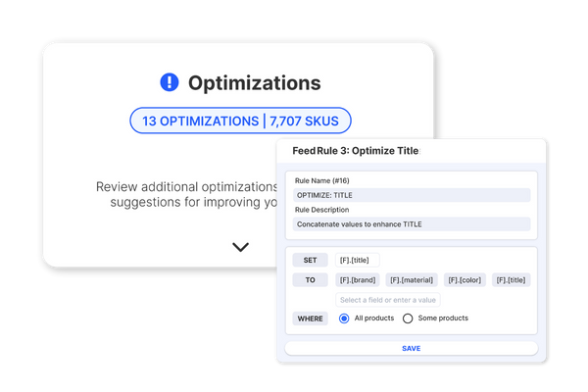Click the Select a field or enter a value box
Image resolution: width=588 pixels, height=392 pixels.
tap(388, 300)
